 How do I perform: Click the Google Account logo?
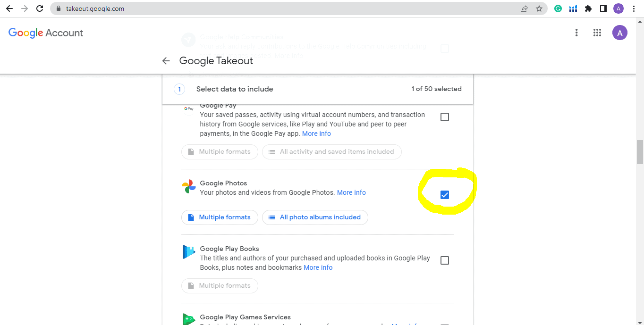pos(46,33)
